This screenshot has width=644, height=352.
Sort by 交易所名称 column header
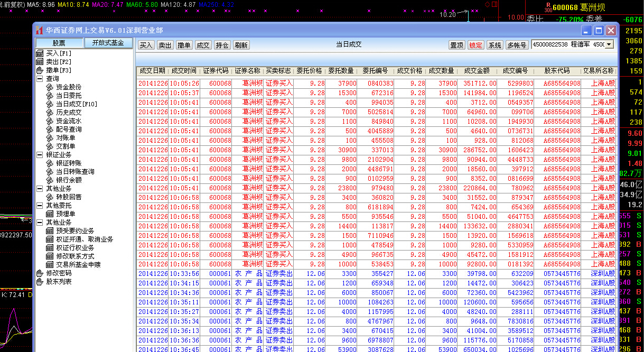(x=598, y=71)
